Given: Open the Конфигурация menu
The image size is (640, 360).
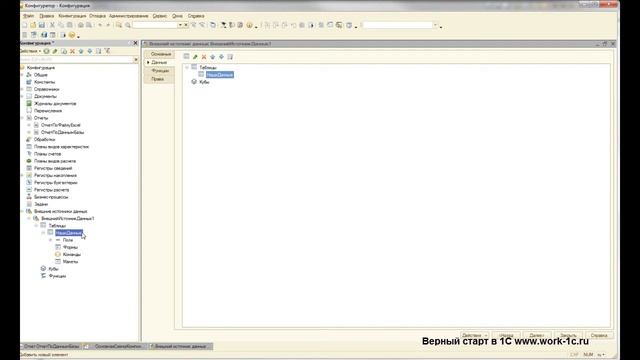Looking at the screenshot, I should 72,16.
